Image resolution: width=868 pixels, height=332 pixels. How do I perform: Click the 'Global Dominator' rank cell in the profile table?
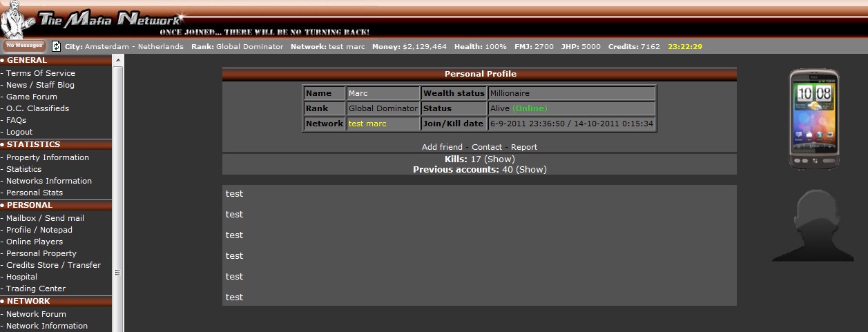383,108
